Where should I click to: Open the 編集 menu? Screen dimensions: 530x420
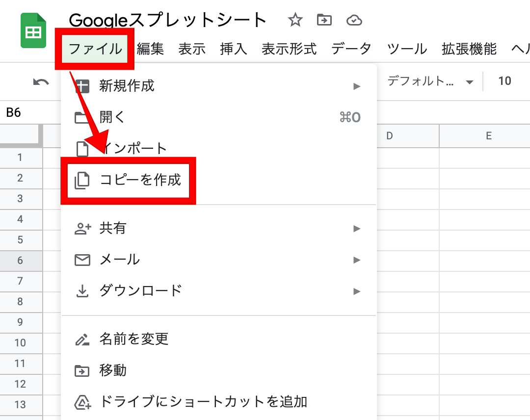(151, 49)
